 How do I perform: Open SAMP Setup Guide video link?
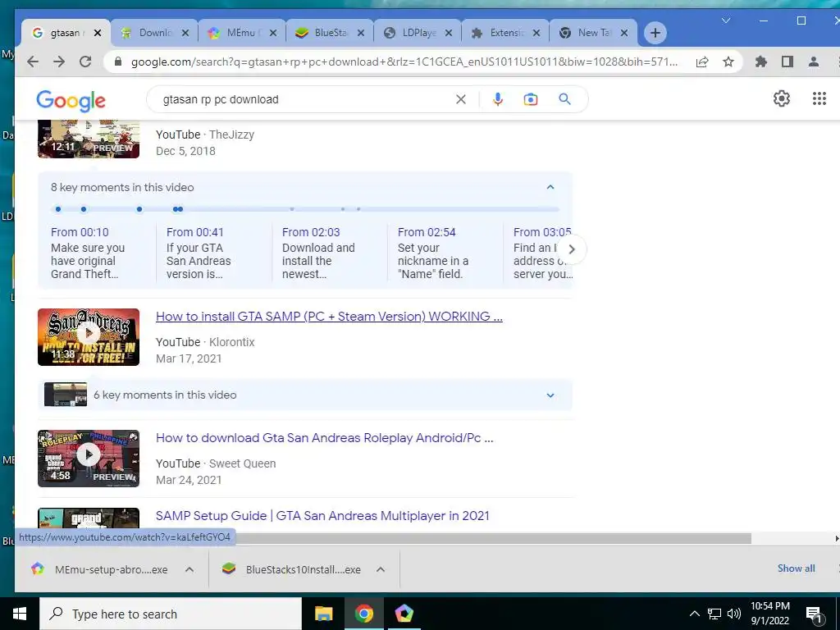(322, 515)
